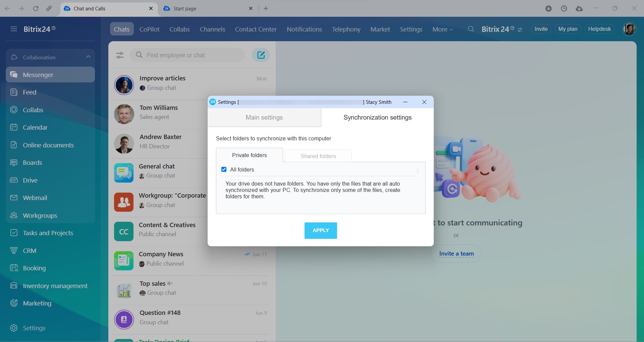Open Workgroups in the sidebar
The image size is (644, 342).
coord(50,215)
